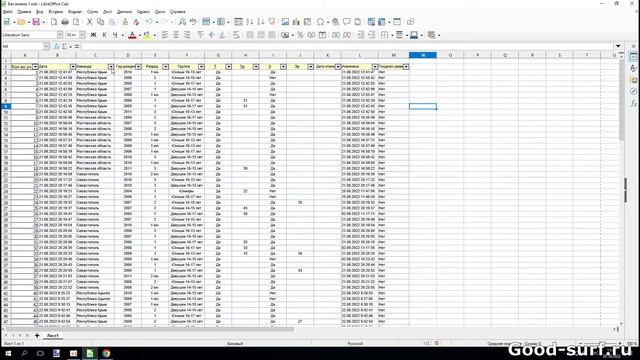The width and height of the screenshot is (640, 360).
Task: Set border color swatch
Action: coord(414,35)
